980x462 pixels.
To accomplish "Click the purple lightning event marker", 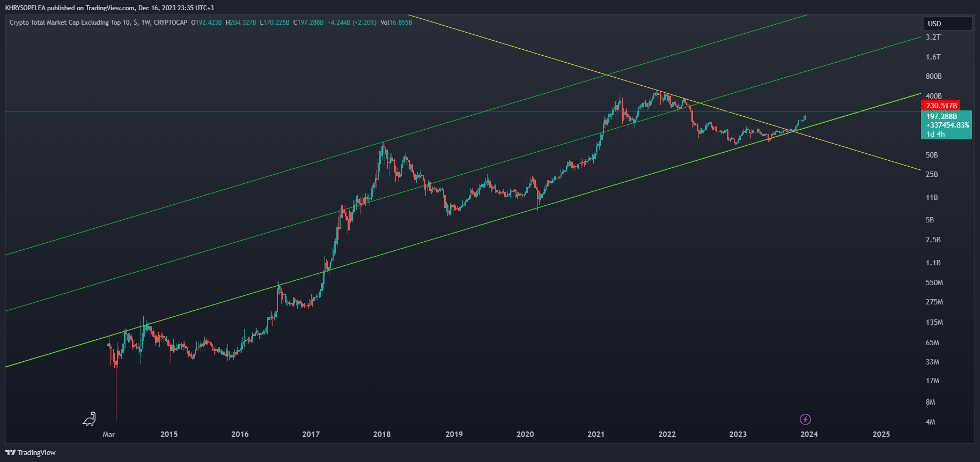I will click(805, 419).
